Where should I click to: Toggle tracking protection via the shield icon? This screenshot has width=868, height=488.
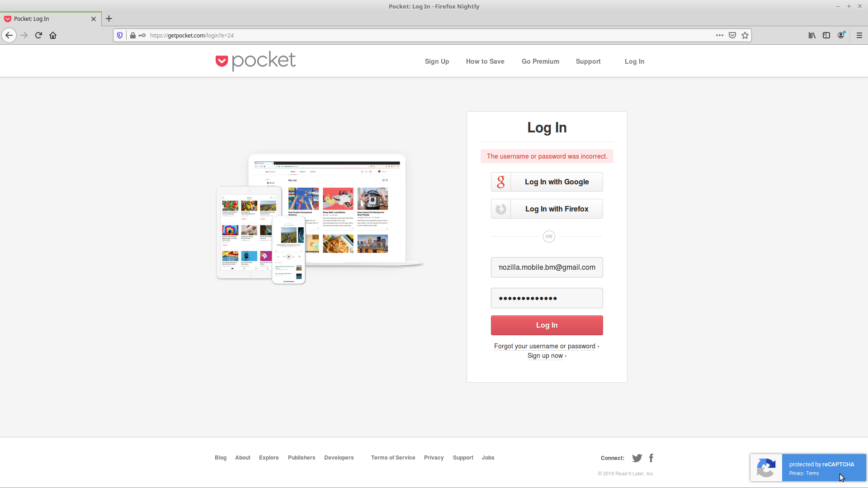click(x=119, y=35)
